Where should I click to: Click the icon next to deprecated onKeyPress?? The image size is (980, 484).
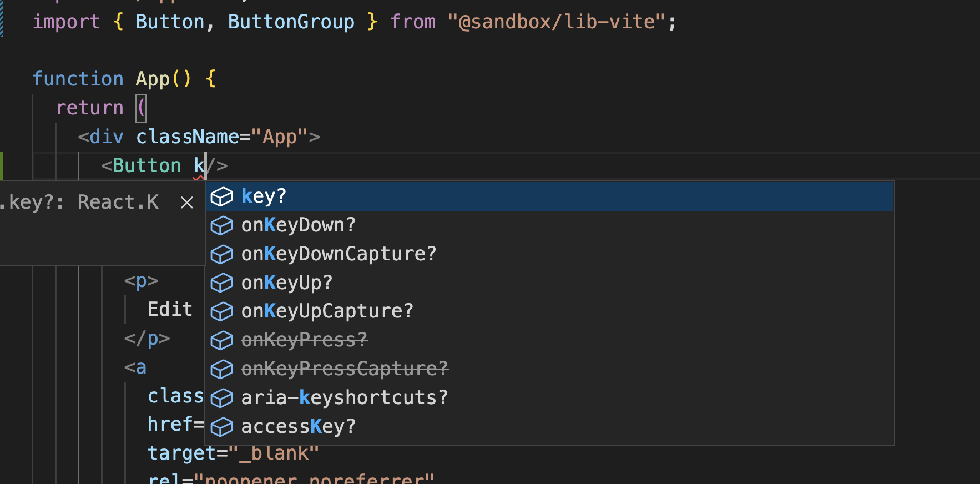222,340
